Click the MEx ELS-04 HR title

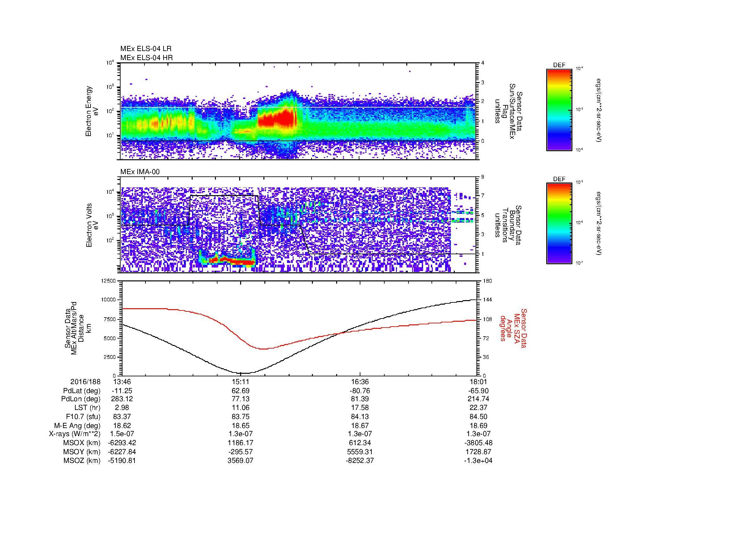(146, 58)
